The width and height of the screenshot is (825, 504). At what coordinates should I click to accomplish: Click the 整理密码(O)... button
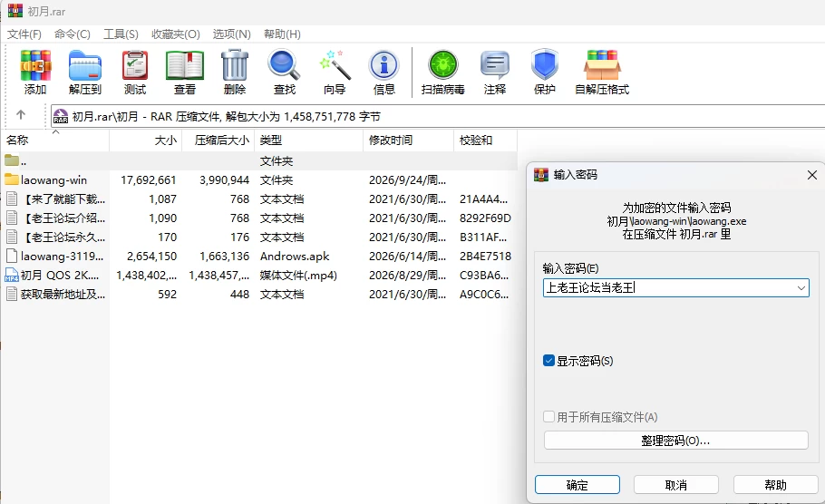(676, 441)
